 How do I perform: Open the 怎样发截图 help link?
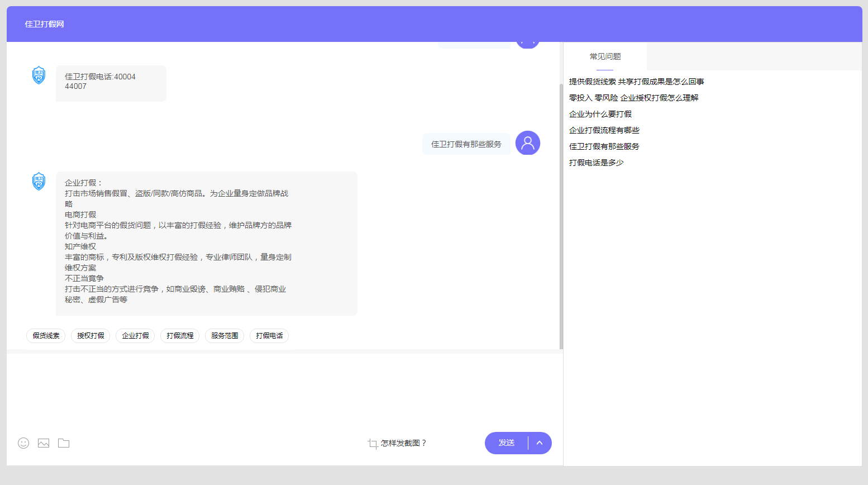pyautogui.click(x=402, y=443)
